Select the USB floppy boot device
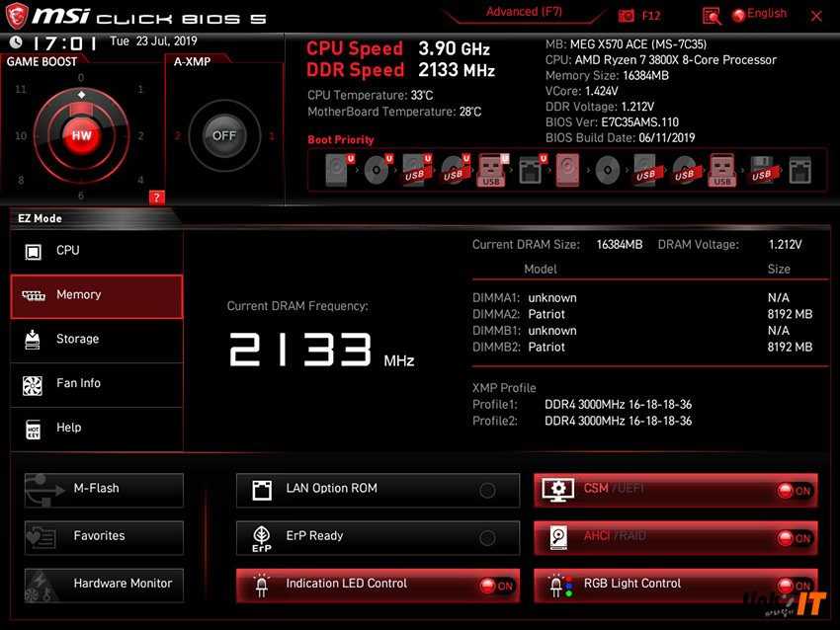This screenshot has width=840, height=630. (x=761, y=170)
